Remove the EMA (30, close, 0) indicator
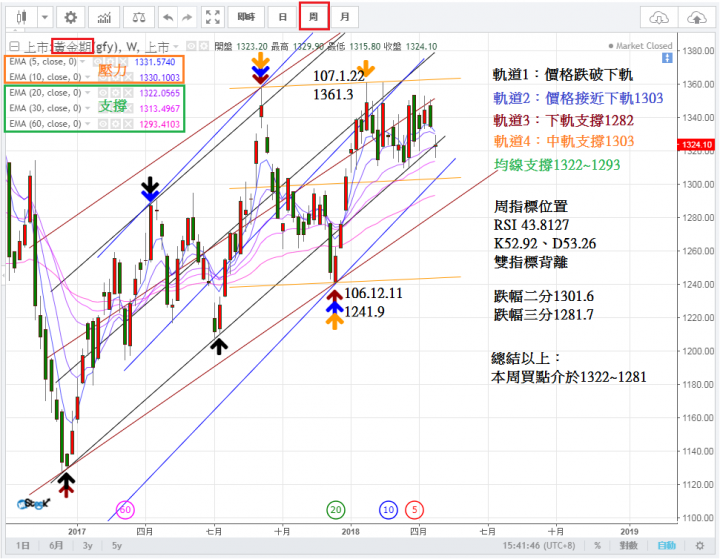 pyautogui.click(x=128, y=108)
